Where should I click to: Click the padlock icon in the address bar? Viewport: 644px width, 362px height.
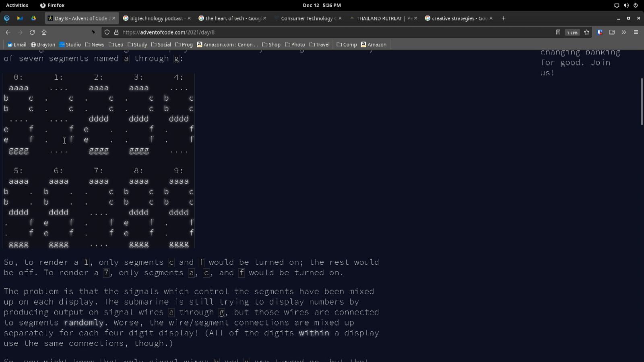116,33
